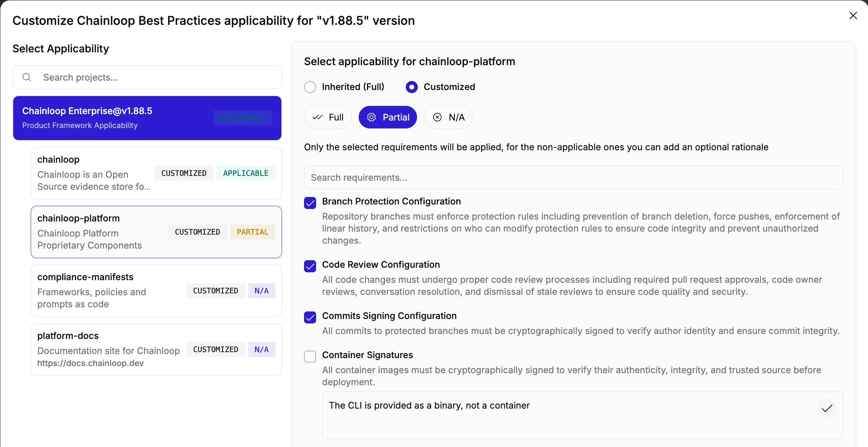Screen dimensions: 868x447
Task: Click the Product Framework Applicability subtitle
Action: pyautogui.click(x=80, y=125)
